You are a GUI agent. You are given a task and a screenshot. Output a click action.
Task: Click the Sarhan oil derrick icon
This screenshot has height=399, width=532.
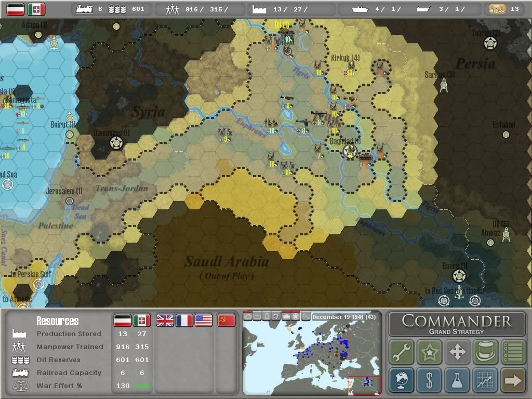444,85
